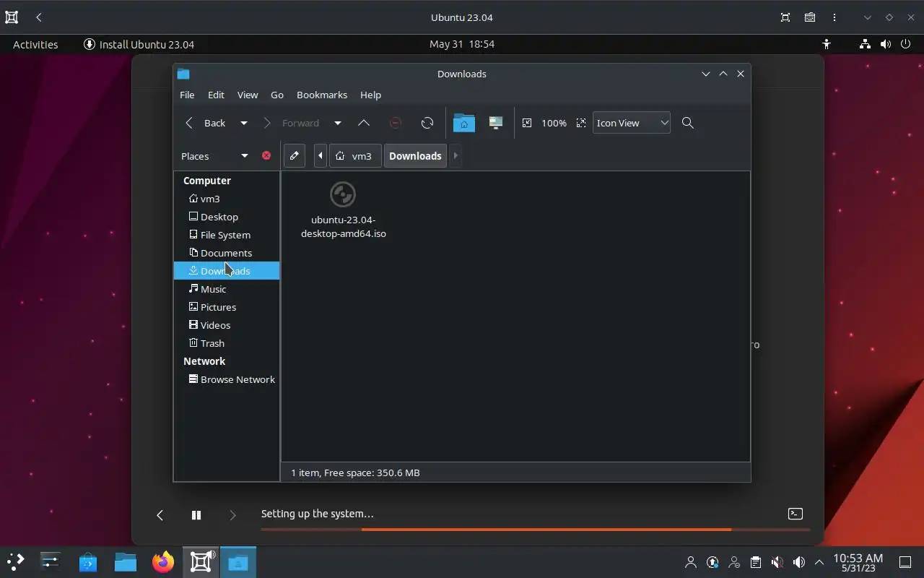Reset zoom with the 100% label

point(554,123)
